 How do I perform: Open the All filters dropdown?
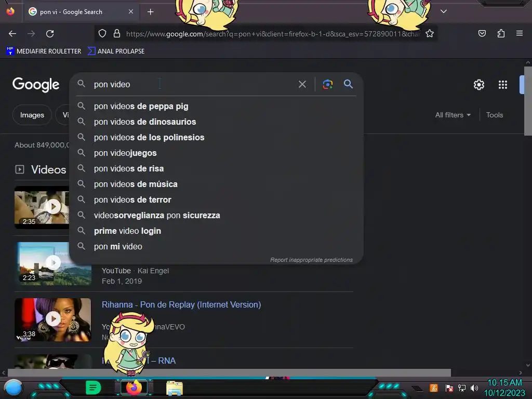click(453, 115)
